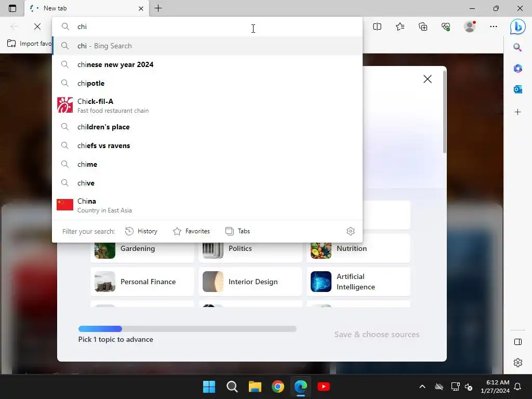Add a new tab with plus button
The width and height of the screenshot is (532, 399).
pos(158,8)
